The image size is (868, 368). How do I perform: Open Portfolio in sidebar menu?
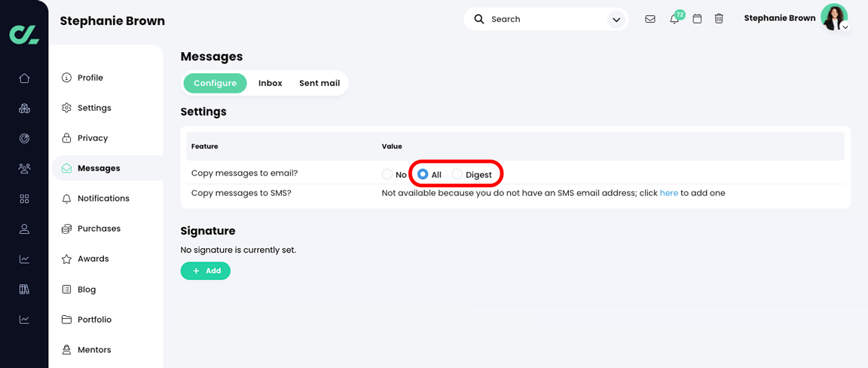95,319
